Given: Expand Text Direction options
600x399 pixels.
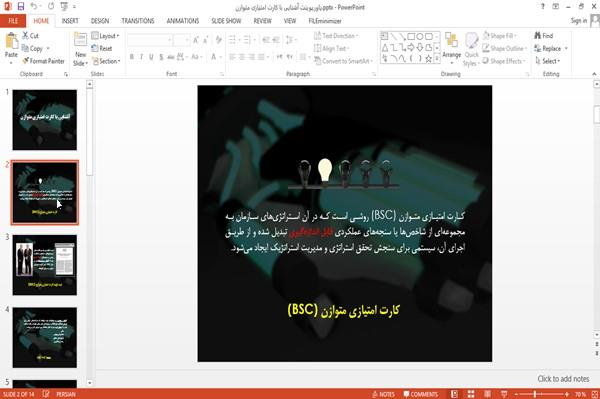Looking at the screenshot, I should tap(336, 36).
